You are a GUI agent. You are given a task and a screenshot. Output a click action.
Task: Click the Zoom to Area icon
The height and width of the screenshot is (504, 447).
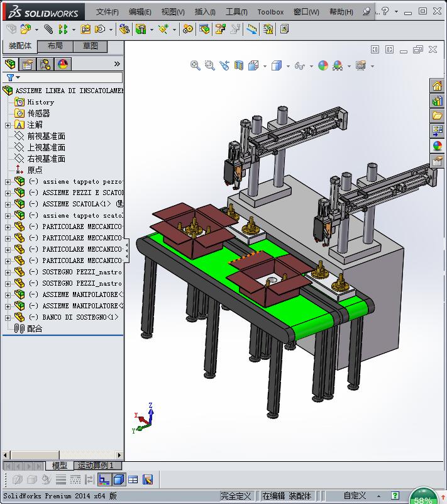point(210,65)
